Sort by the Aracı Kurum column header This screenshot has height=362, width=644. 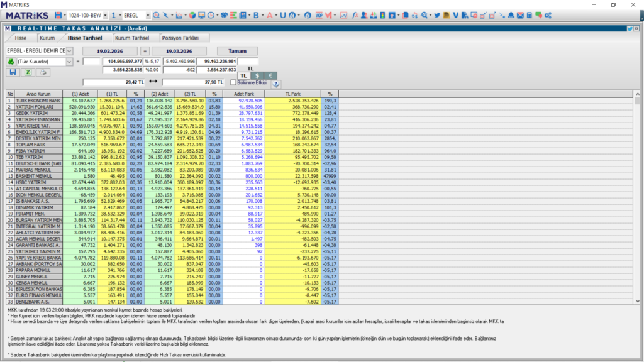(38, 94)
